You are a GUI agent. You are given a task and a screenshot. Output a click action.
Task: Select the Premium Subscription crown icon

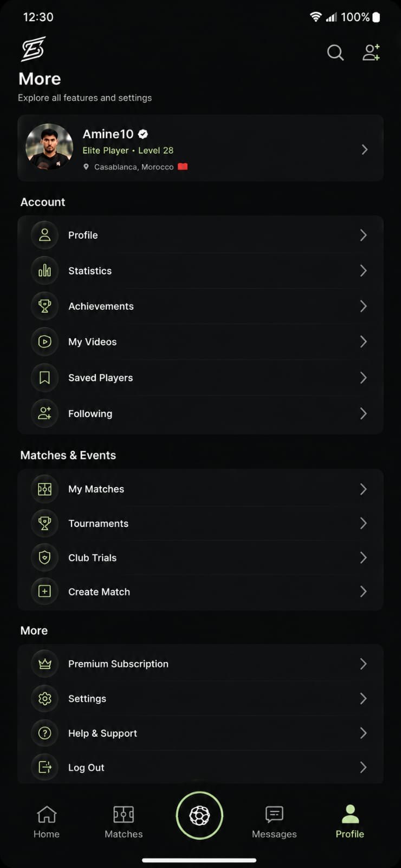[x=45, y=663]
